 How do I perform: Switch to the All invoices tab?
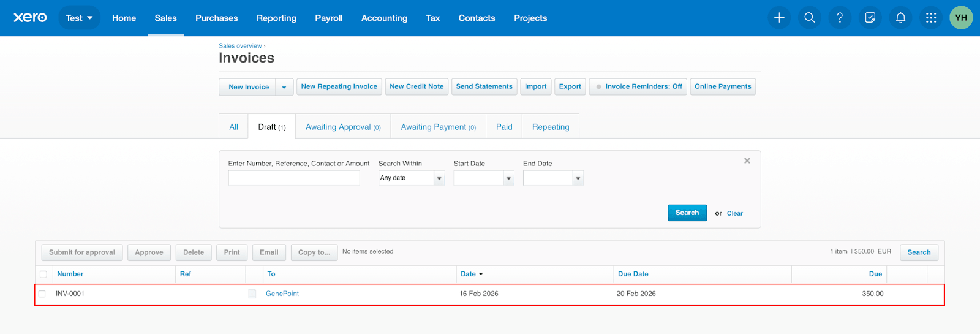tap(233, 127)
